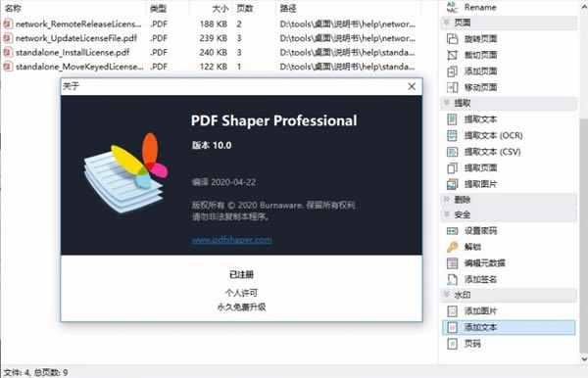
Task: Collapse the 提取 section chevron
Action: [x=447, y=103]
